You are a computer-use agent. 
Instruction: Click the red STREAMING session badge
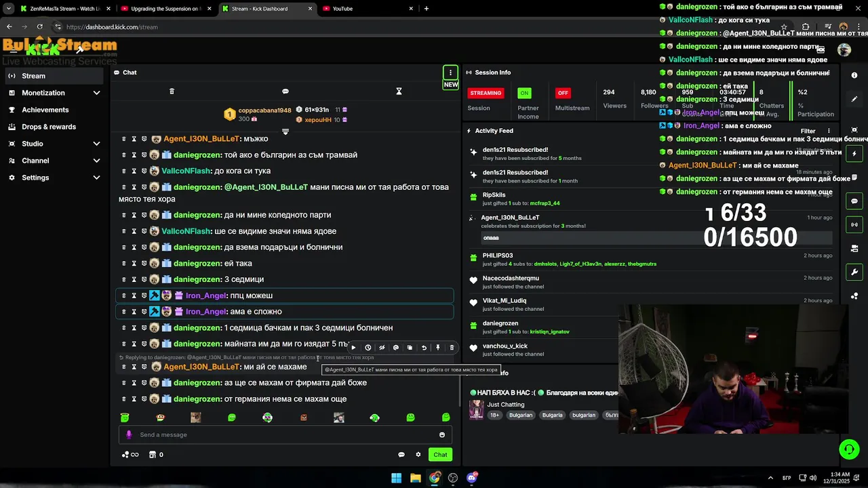tap(486, 93)
